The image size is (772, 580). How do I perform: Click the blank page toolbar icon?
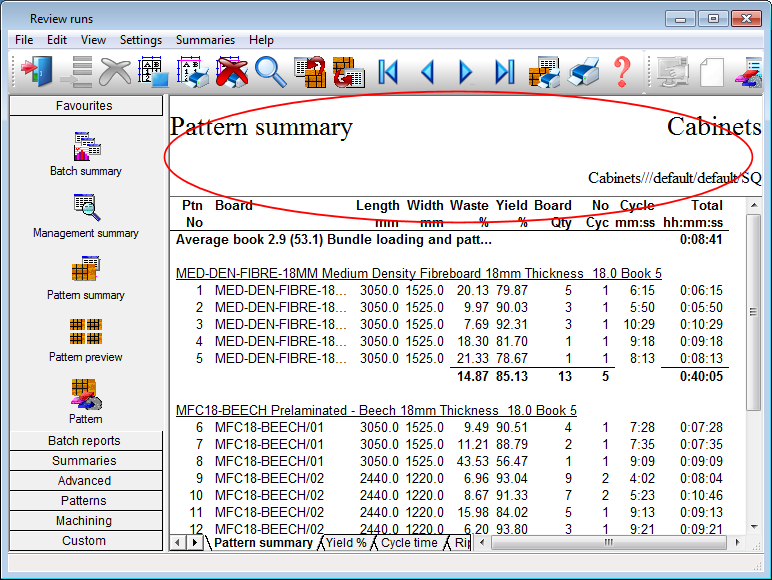pos(711,72)
